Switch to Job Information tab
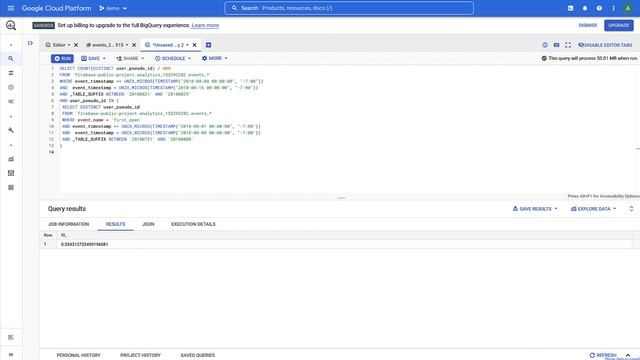This screenshot has height=360, width=640. point(69,224)
